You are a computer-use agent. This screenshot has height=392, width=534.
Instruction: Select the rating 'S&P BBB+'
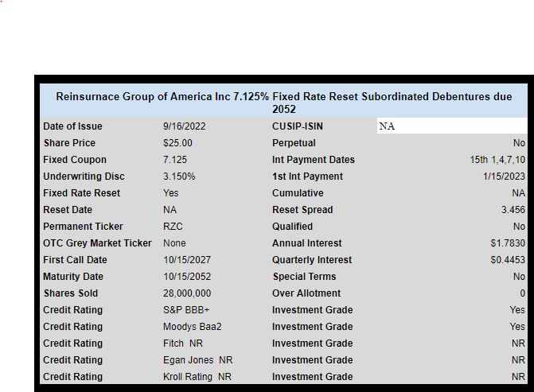point(186,310)
